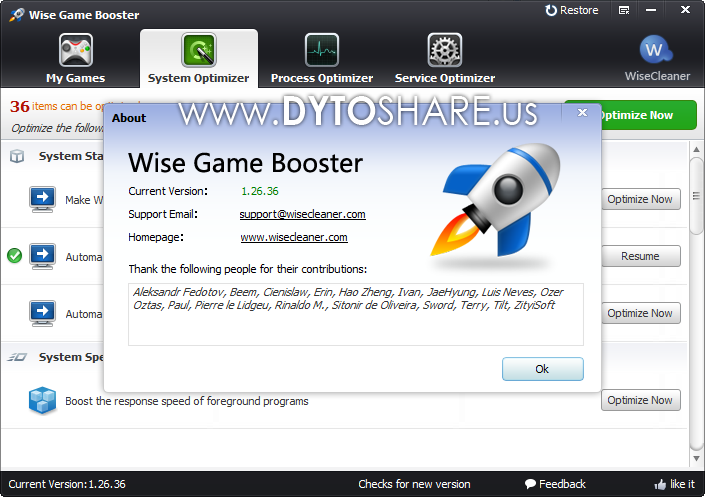Click the green checkmark status icon
Viewport: 705px width, 497px height.
(14, 255)
